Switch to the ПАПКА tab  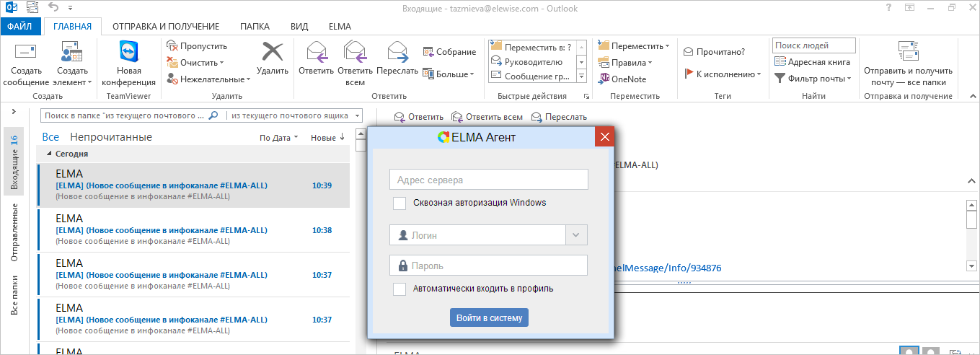click(x=255, y=27)
